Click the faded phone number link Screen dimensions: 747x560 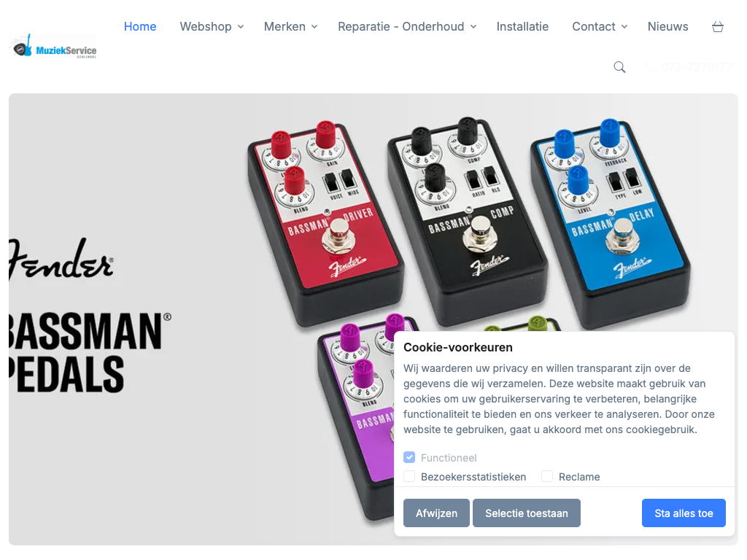click(689, 67)
